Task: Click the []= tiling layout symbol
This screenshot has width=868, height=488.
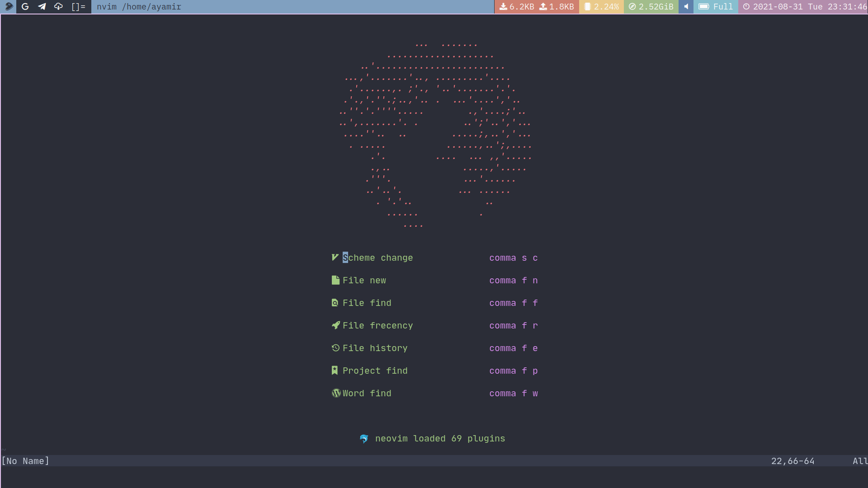Action: click(78, 6)
